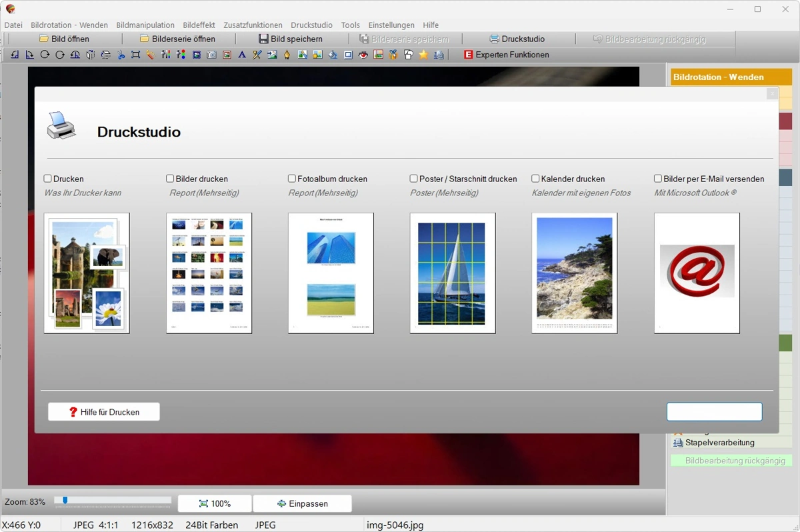Click the Hilfe für Drucken button
This screenshot has height=532, width=800.
[104, 412]
